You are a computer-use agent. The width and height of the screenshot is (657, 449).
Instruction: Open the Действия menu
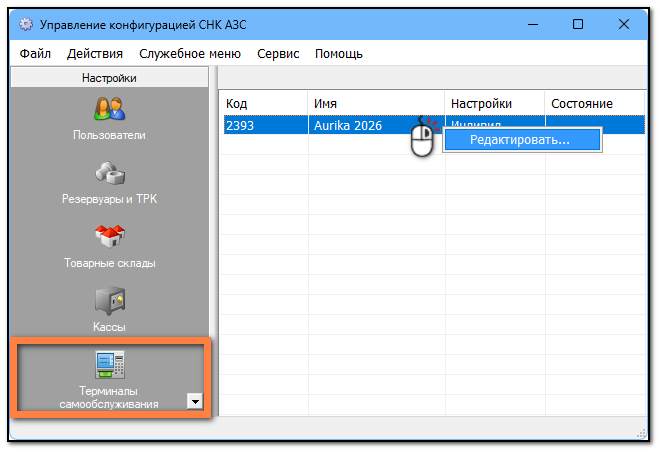[95, 54]
